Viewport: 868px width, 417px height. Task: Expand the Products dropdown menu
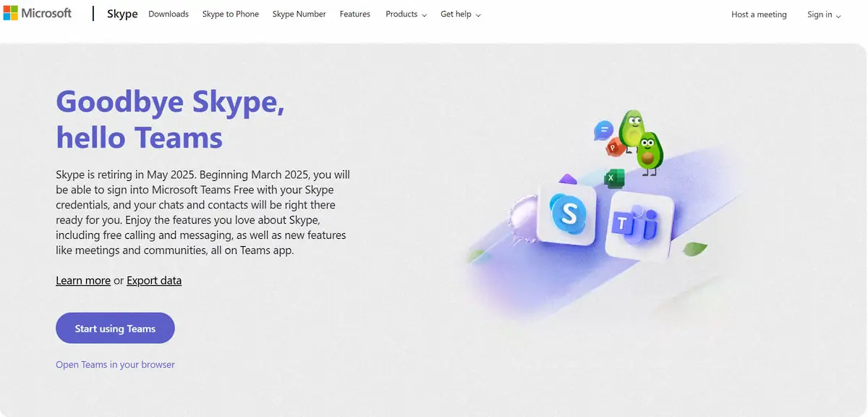pyautogui.click(x=406, y=14)
